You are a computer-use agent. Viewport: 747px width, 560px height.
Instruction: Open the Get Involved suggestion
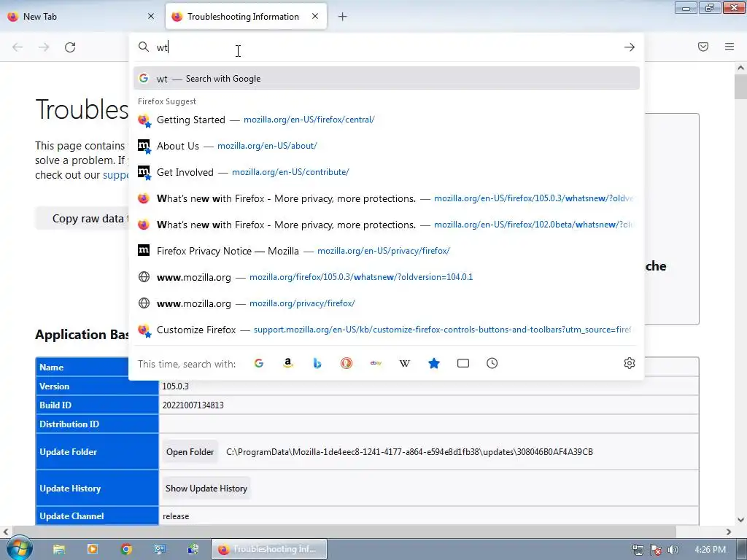click(x=387, y=172)
